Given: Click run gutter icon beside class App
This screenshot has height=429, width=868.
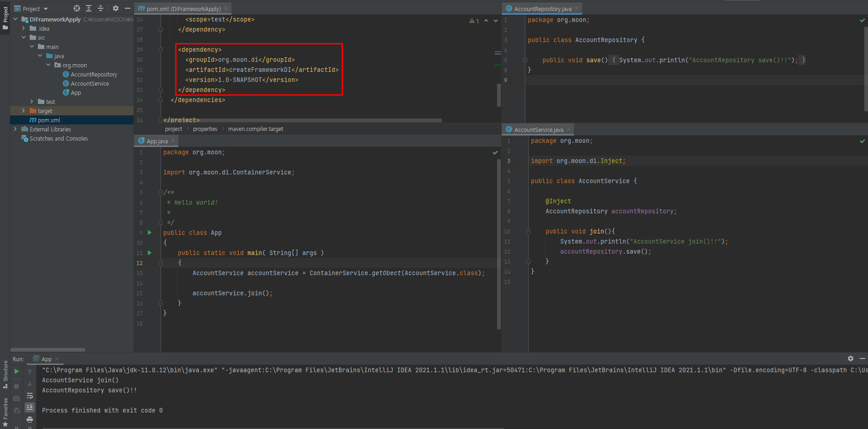Looking at the screenshot, I should pos(150,233).
